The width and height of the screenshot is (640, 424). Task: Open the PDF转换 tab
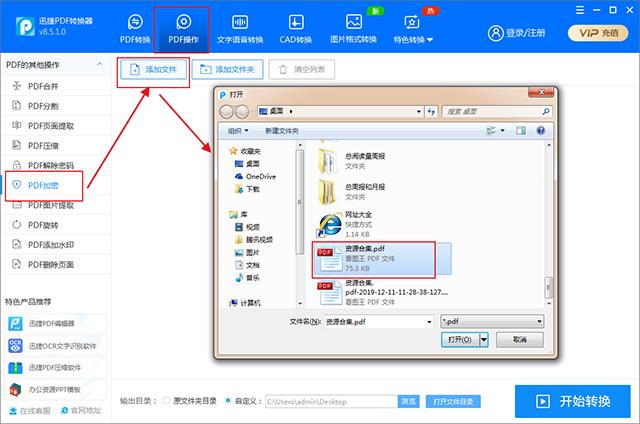point(135,29)
